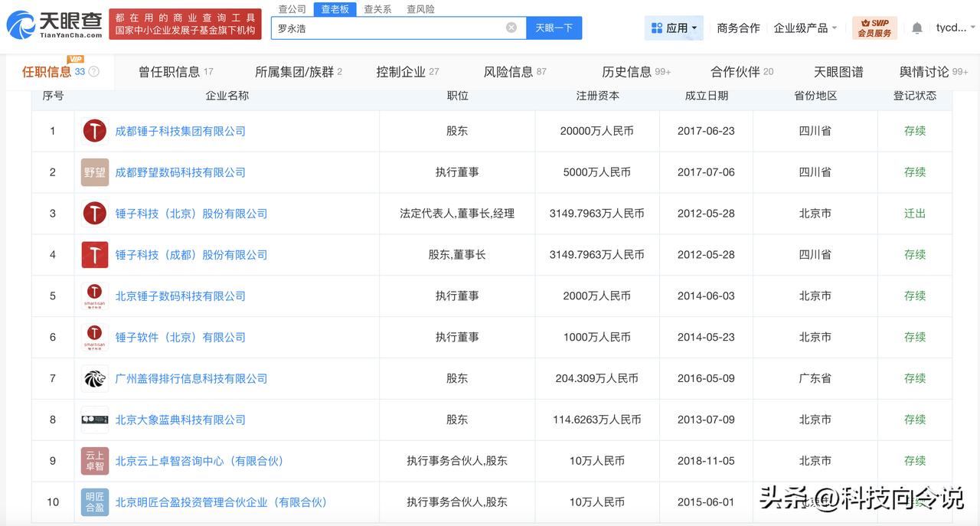
Task: Click the 明匠合盈 logo tile
Action: [95, 502]
